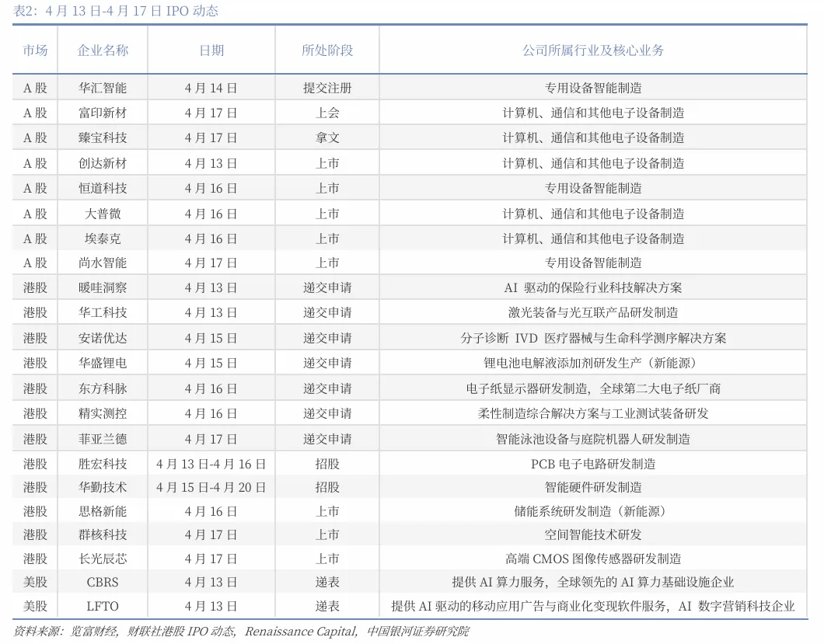Select the CBRS company cell
This screenshot has width=824, height=644.
(103, 582)
